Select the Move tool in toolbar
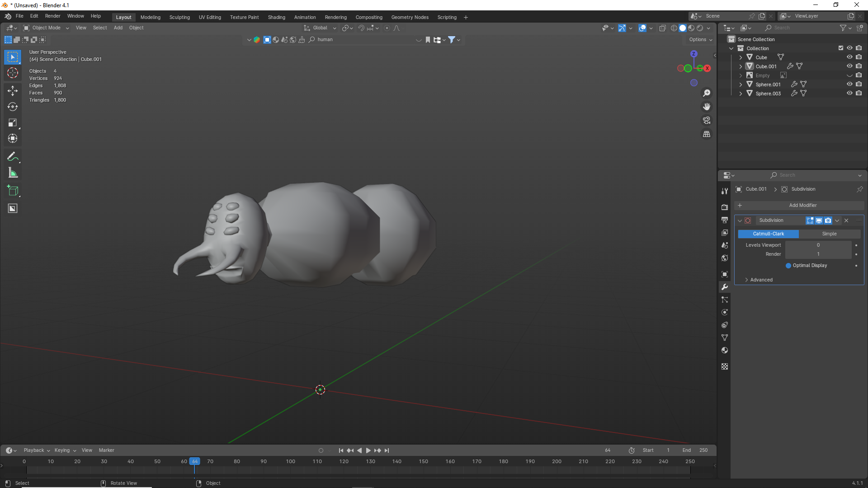Screen dimensions: 868x488 pyautogui.click(x=13, y=91)
